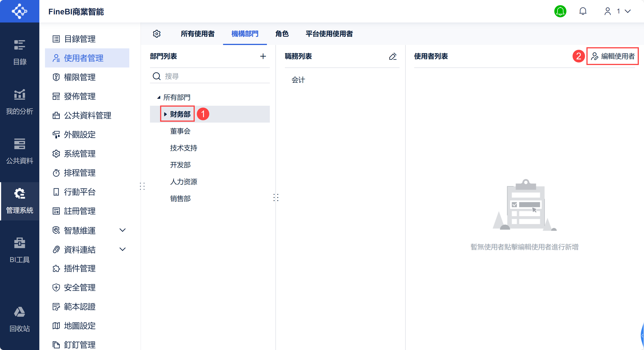The width and height of the screenshot is (644, 350).
Task: Switch to the 平台使用使用者 tab
Action: tap(329, 34)
